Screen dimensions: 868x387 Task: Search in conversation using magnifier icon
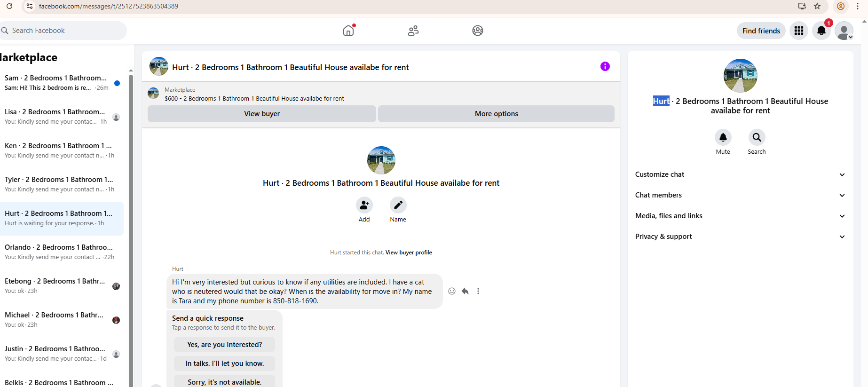[x=757, y=137]
